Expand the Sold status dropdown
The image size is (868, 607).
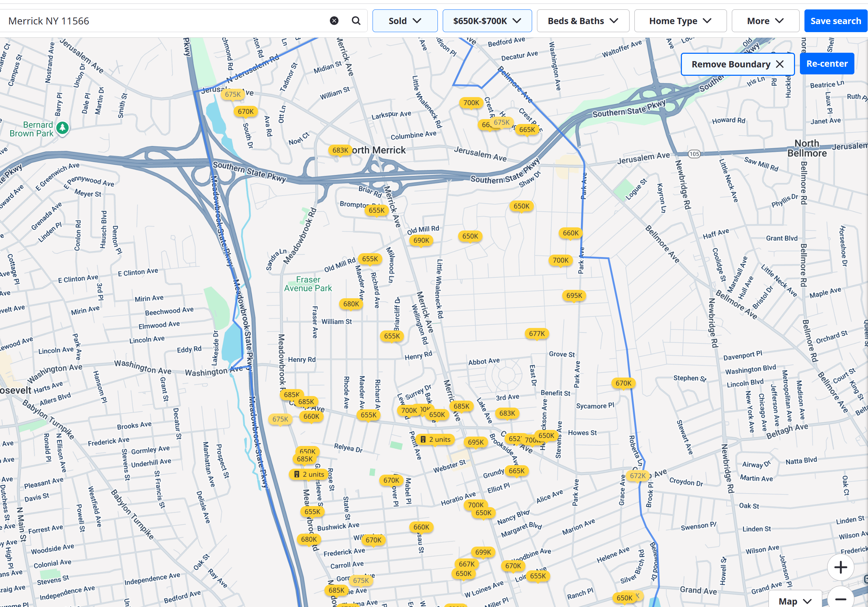[x=405, y=21]
